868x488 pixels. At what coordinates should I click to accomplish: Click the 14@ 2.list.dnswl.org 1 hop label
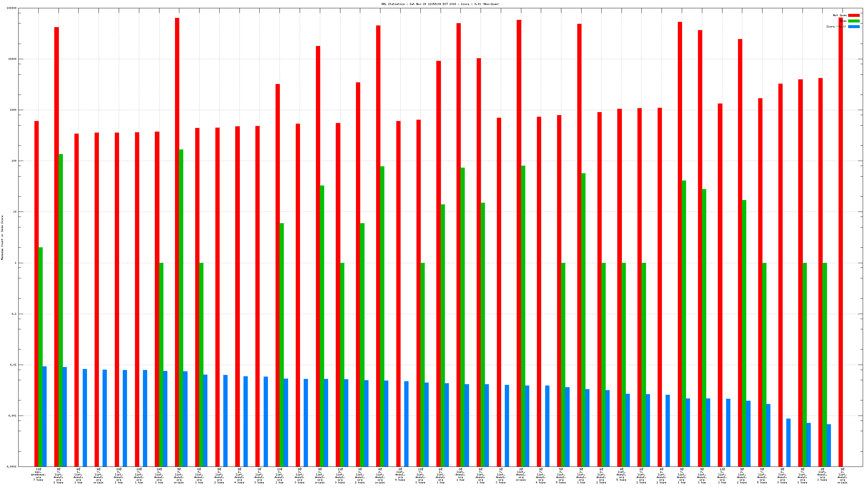pos(159,475)
